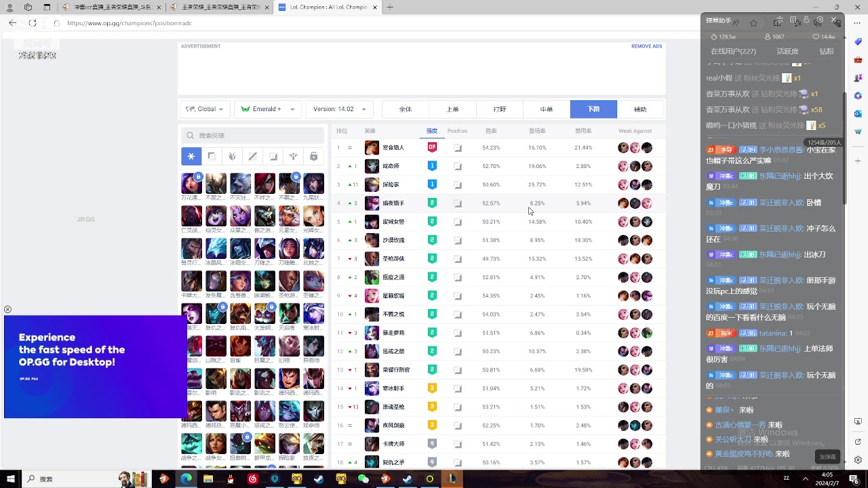Viewport: 868px width, 488px height.
Task: Click the tier 3 badge for 疾风剑豪
Action: [x=432, y=425]
